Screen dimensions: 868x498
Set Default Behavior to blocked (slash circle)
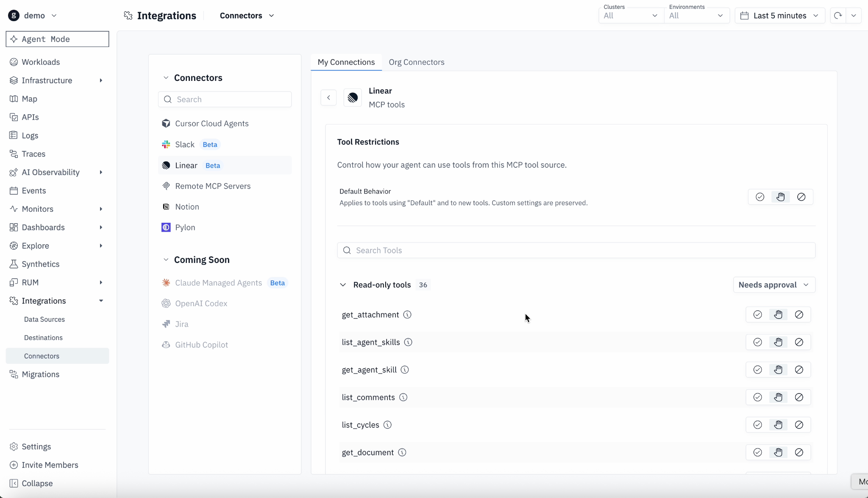tap(801, 197)
